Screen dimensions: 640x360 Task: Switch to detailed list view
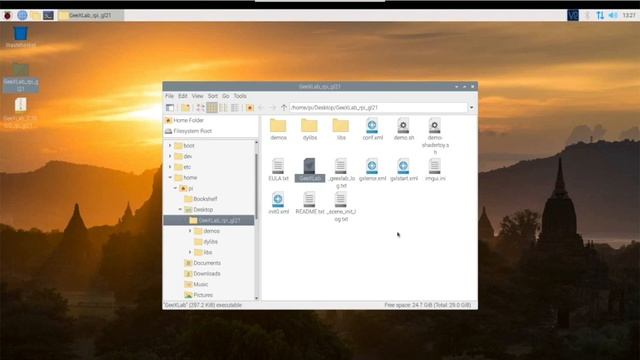[235, 108]
